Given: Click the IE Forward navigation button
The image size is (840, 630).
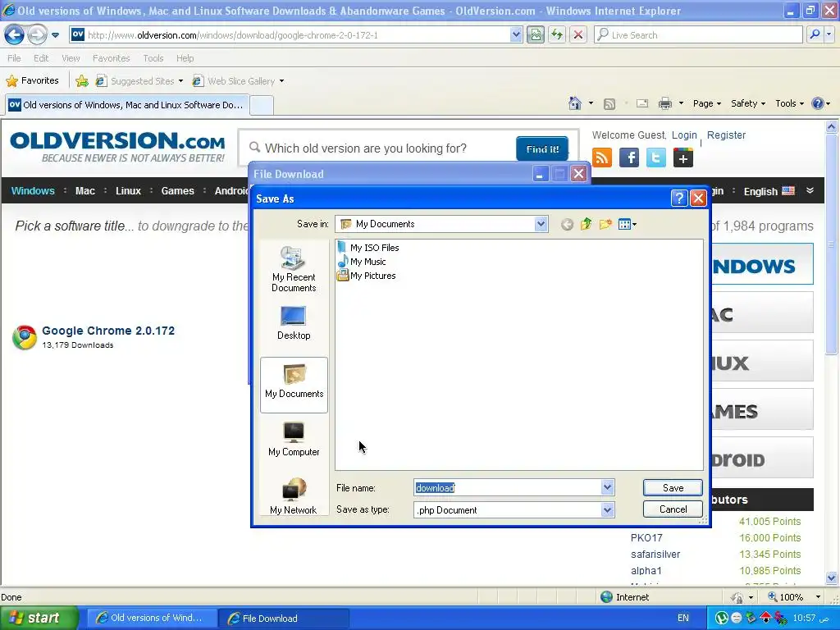Looking at the screenshot, I should 37,35.
